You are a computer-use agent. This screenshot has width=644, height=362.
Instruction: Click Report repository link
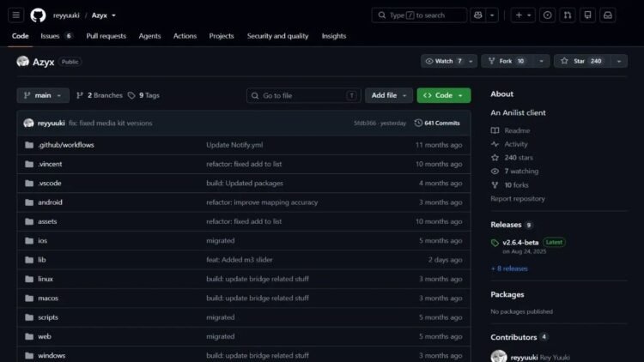[518, 199]
